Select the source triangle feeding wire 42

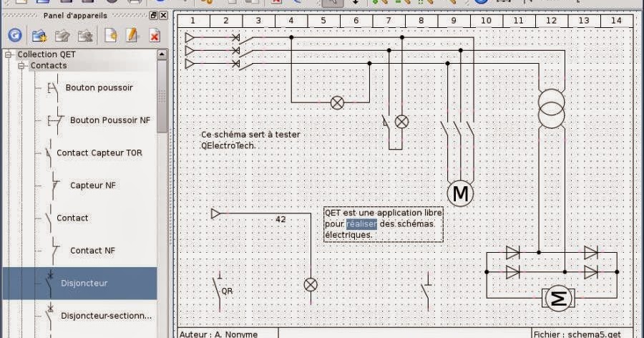[215, 214]
